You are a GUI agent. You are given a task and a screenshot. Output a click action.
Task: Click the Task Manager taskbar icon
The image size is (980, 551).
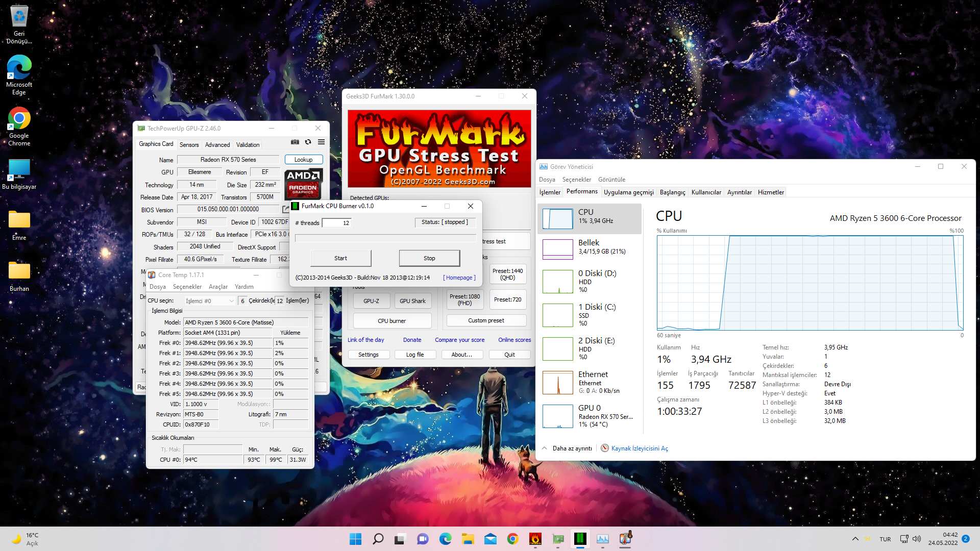coord(603,539)
